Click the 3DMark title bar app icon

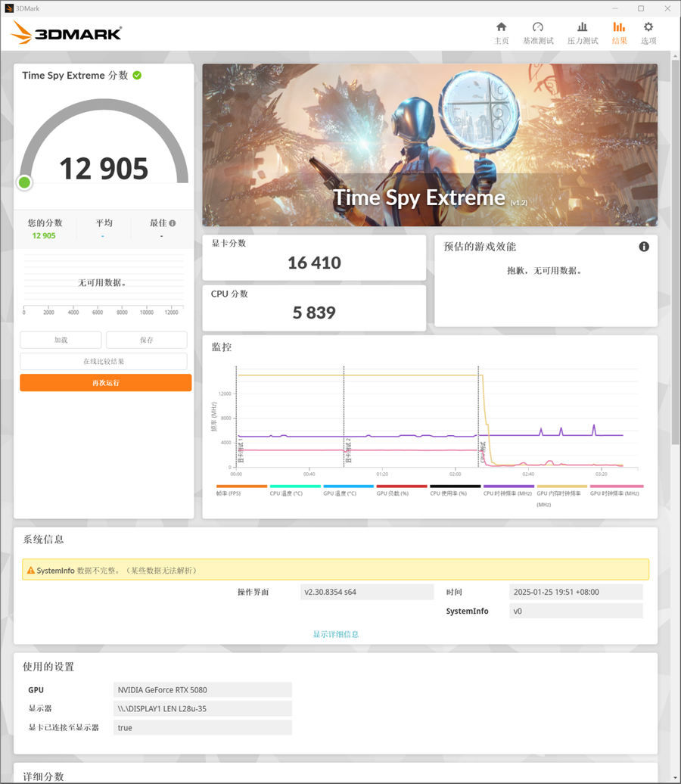[x=9, y=8]
